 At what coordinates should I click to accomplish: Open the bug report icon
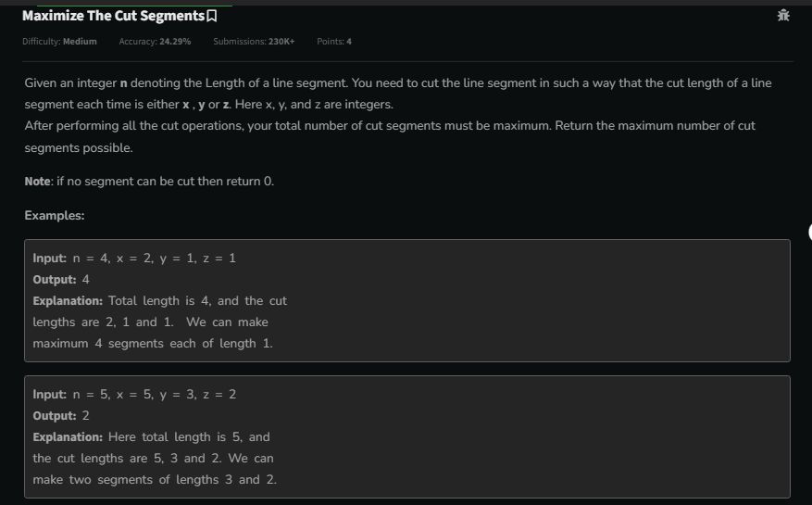783,16
